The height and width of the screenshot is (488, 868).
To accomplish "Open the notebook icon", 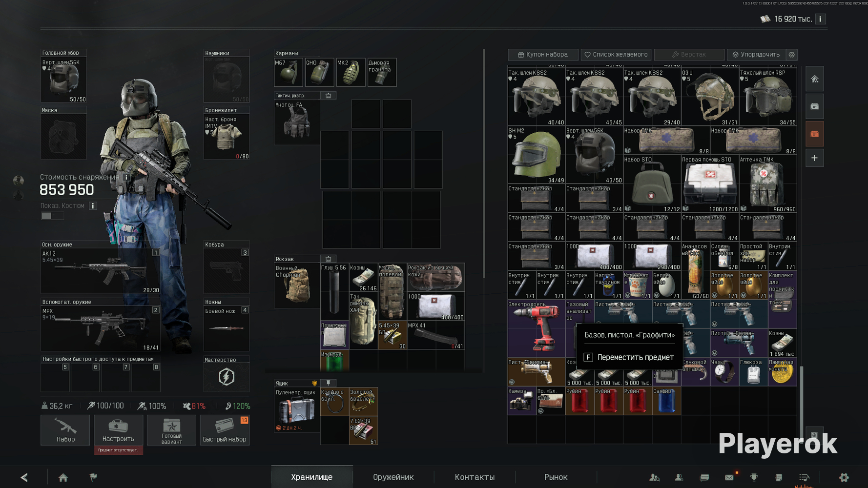I will tap(779, 477).
